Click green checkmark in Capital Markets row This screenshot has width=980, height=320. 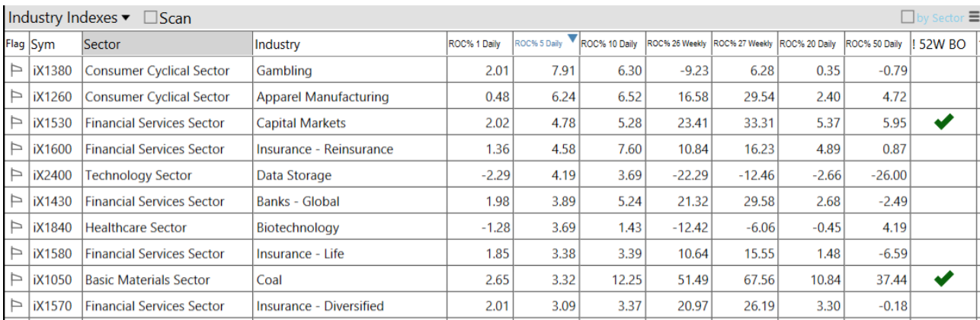click(x=943, y=122)
